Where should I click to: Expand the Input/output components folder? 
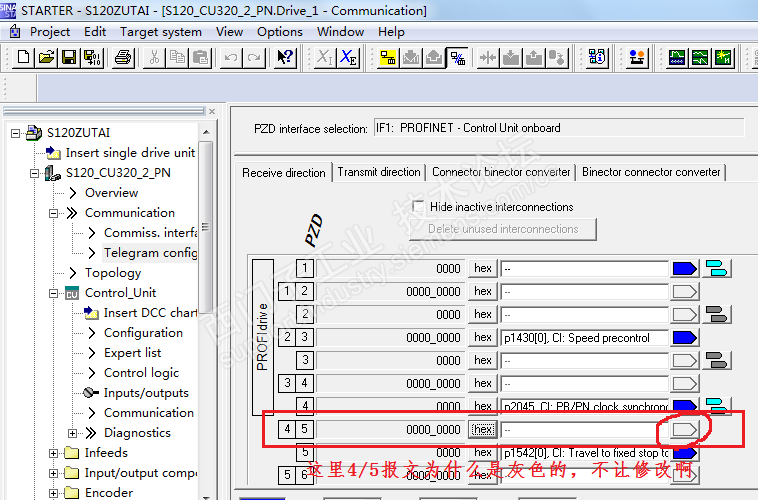click(x=53, y=473)
